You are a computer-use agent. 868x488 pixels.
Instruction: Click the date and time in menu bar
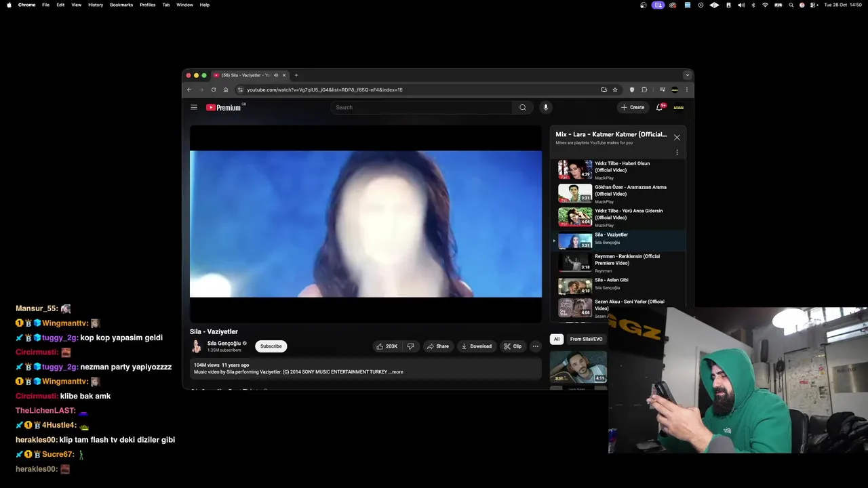point(842,5)
